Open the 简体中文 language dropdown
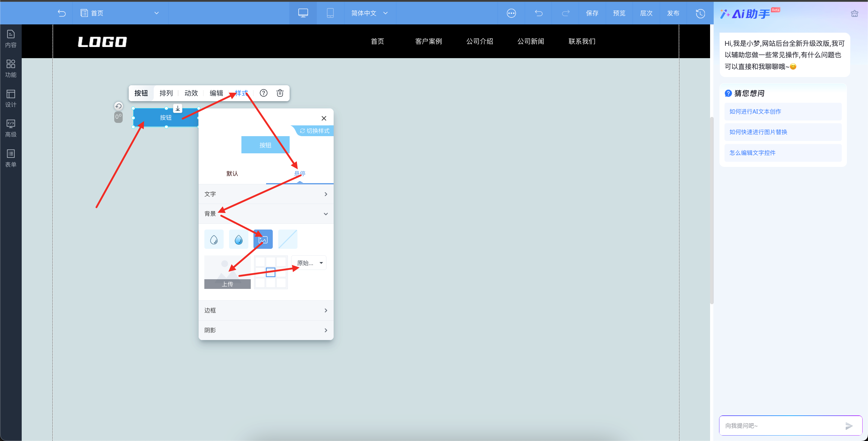Screen dimensions: 868x441 pyautogui.click(x=370, y=13)
